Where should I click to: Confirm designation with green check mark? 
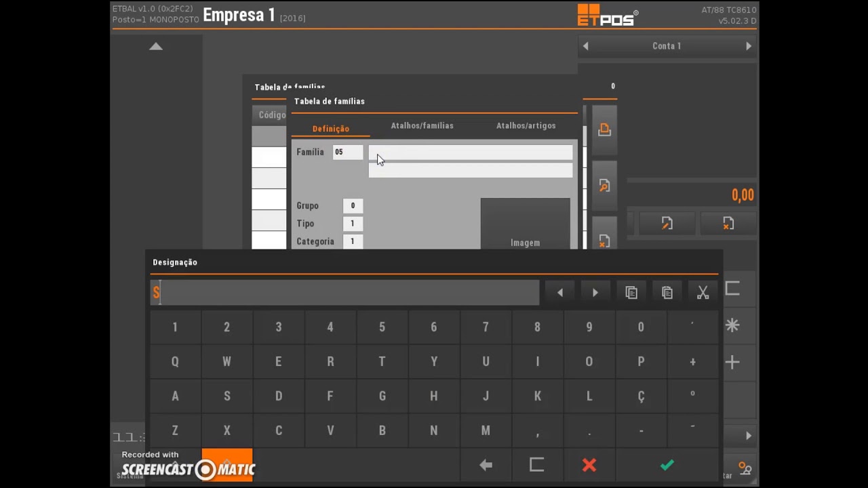[667, 465]
